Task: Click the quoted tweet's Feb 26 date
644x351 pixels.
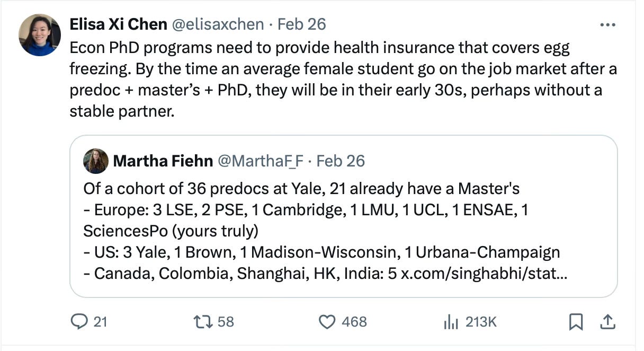Action: (340, 161)
